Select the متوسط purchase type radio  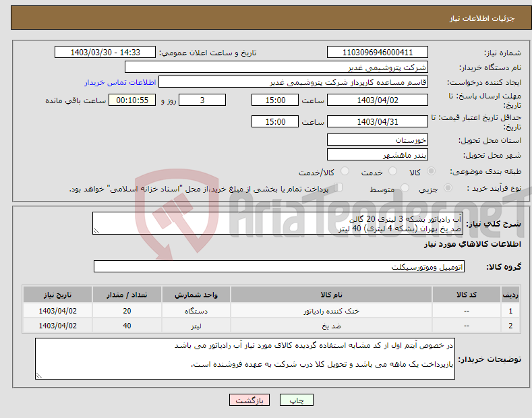click(x=405, y=188)
